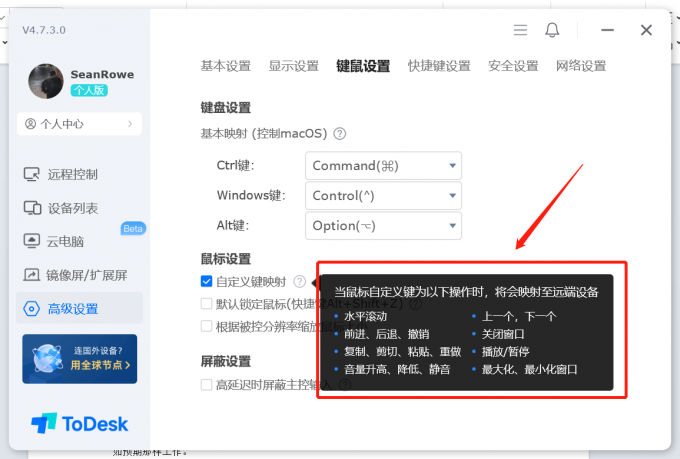Image resolution: width=680 pixels, height=459 pixels.
Task: Close the ToDesk window
Action: pyautogui.click(x=646, y=30)
